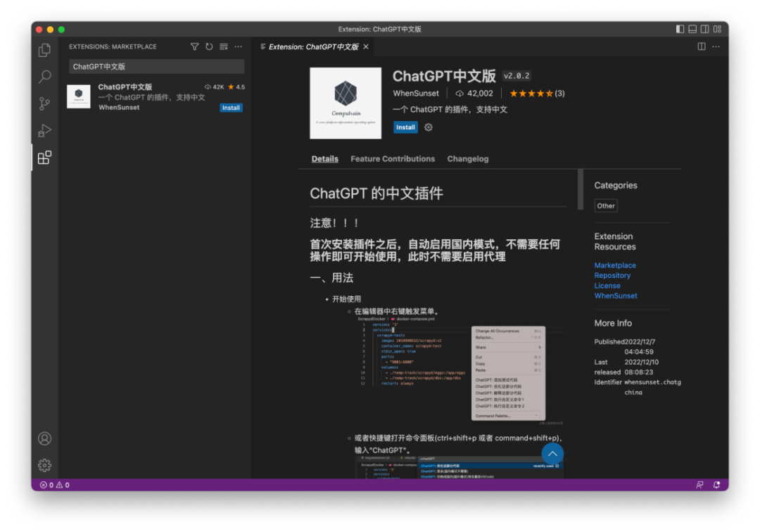Screen dimensions: 760x532
Task: Switch to the Feature Contributions tab
Action: point(393,159)
